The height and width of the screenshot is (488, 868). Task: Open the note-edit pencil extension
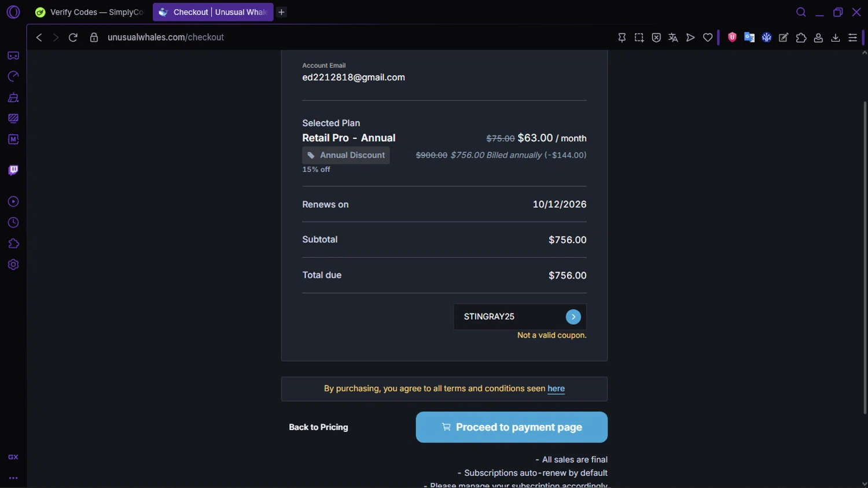point(784,37)
